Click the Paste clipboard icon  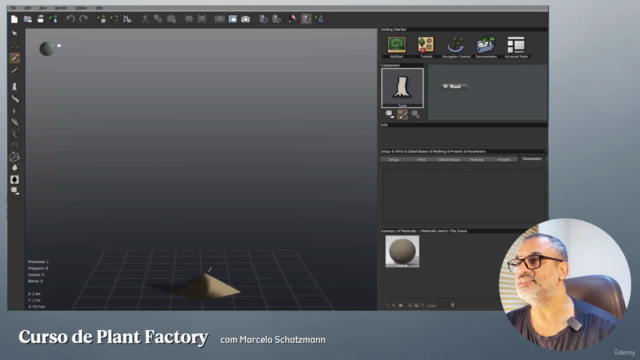point(171,19)
